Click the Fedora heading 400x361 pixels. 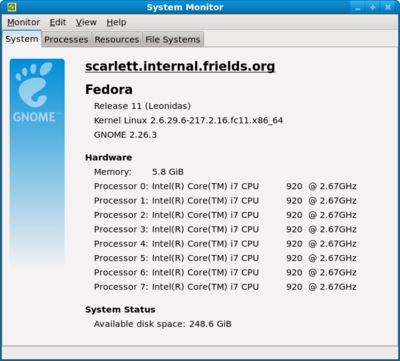click(109, 89)
